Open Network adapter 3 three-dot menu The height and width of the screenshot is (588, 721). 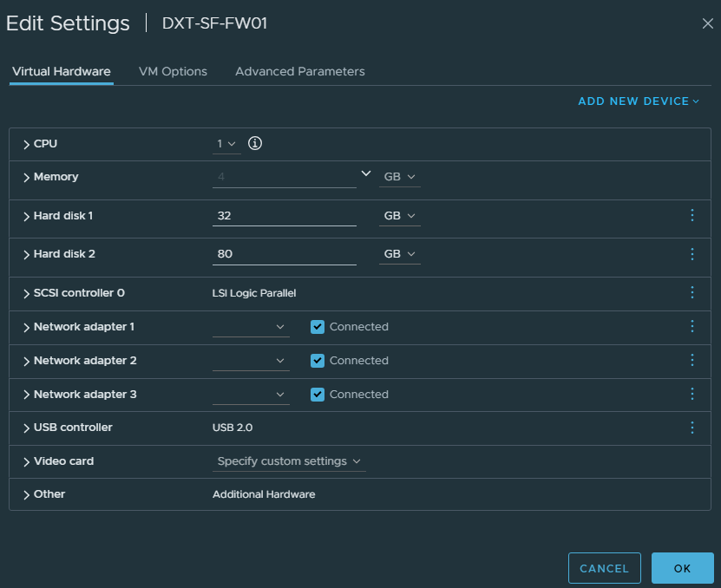click(692, 394)
